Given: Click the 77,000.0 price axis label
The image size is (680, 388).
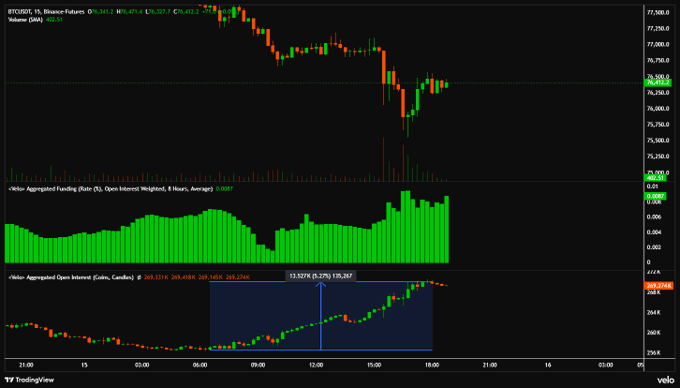Looking at the screenshot, I should pos(658,45).
